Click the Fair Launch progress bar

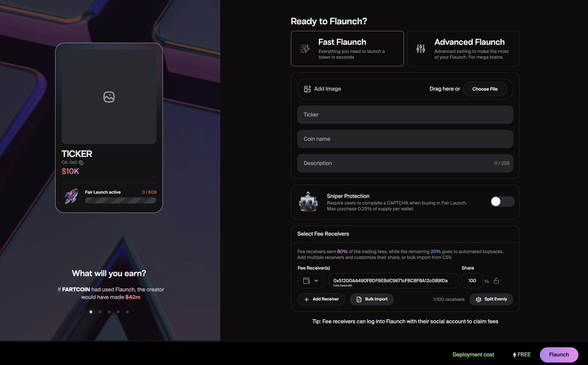121,200
